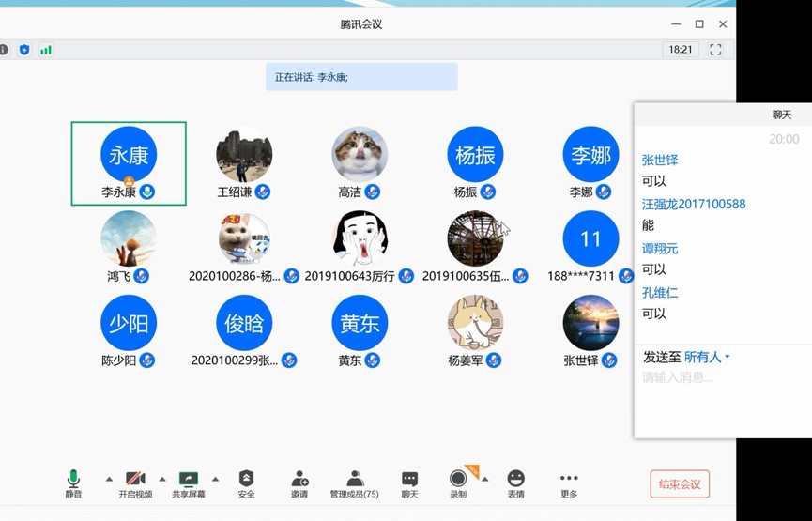Open the 安全 security settings icon
The image size is (812, 521).
pos(246,479)
